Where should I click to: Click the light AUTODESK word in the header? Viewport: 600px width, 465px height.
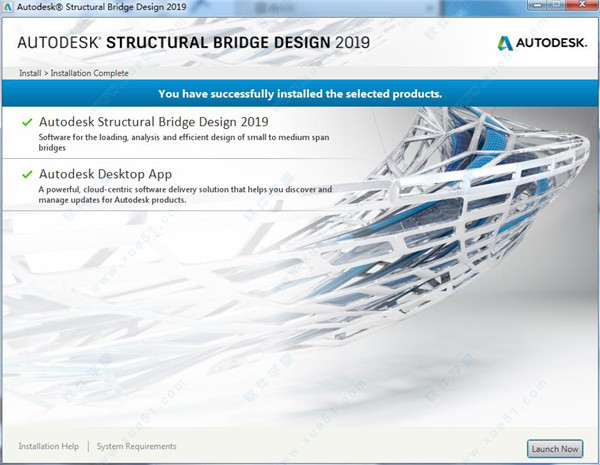(57, 42)
